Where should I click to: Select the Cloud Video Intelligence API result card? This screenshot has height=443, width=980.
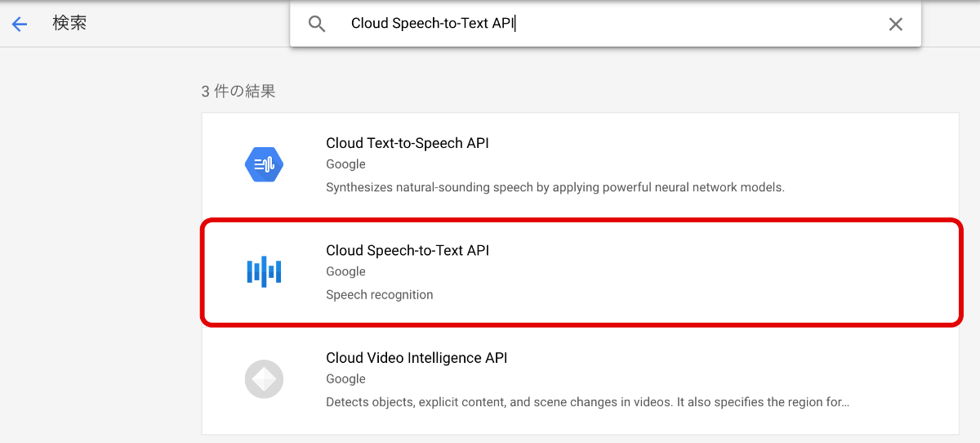click(581, 381)
